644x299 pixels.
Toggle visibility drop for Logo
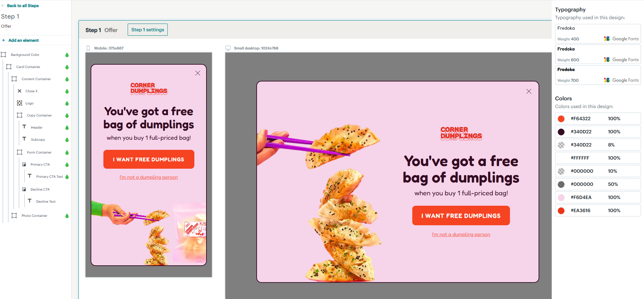[x=67, y=103]
